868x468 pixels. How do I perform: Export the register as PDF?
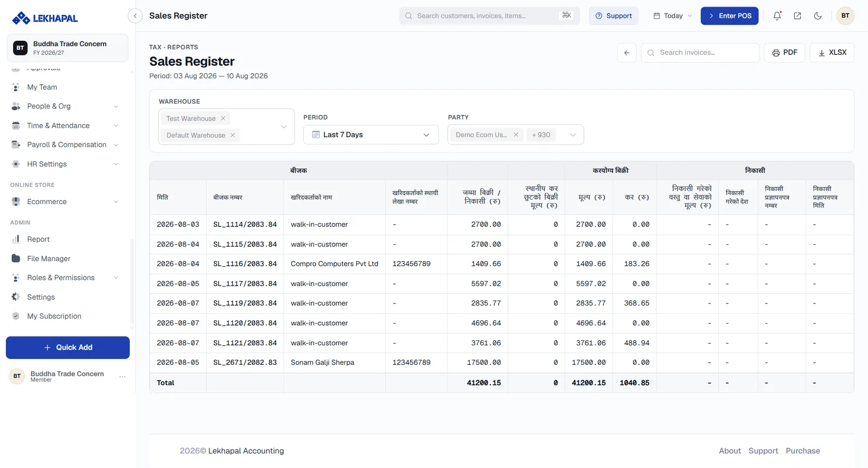tap(784, 53)
